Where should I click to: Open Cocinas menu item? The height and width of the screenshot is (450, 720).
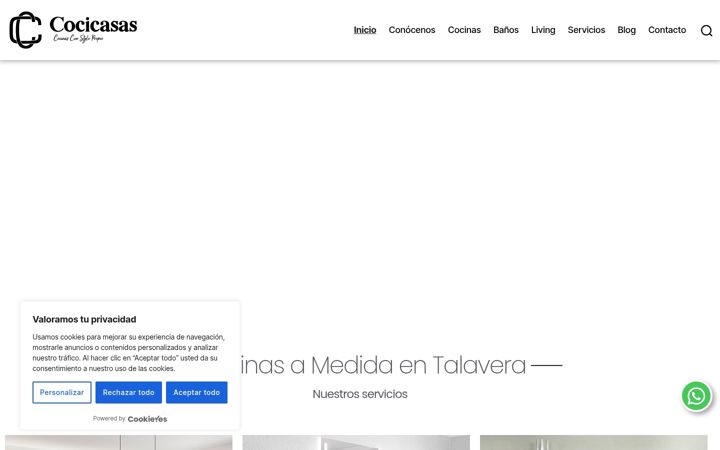[x=464, y=30]
